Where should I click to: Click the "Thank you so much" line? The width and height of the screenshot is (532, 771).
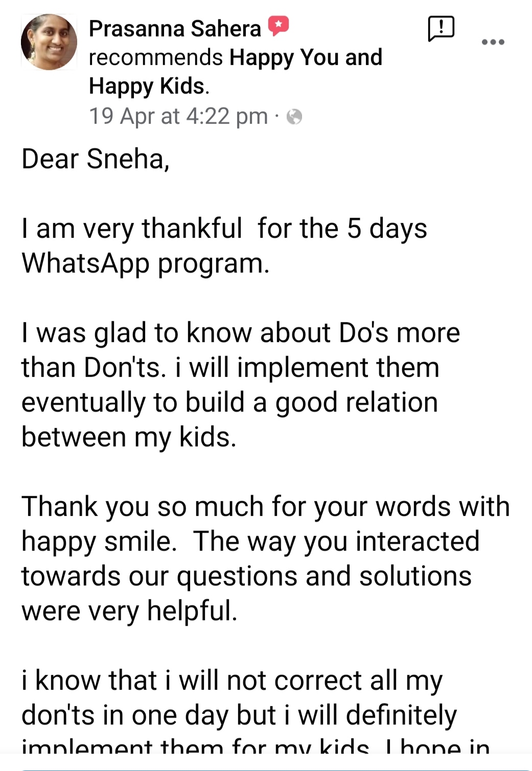coord(265,507)
